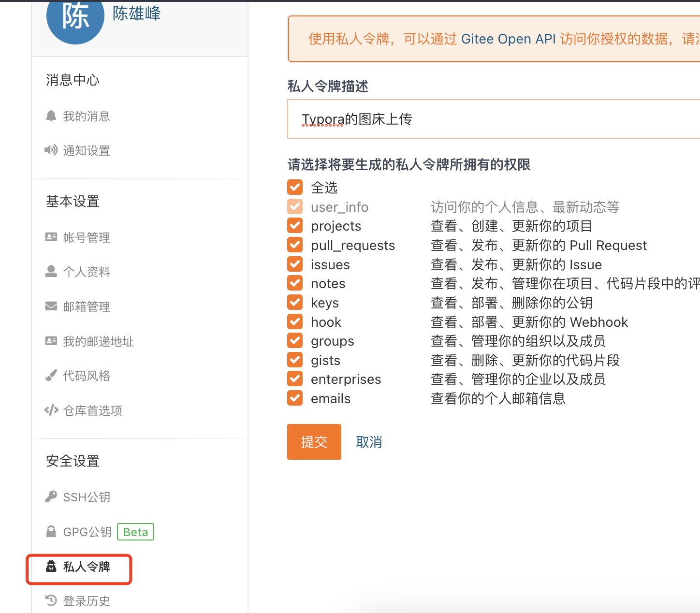700x613 pixels.
Task: Uncheck the hook permission checkbox
Action: point(295,321)
